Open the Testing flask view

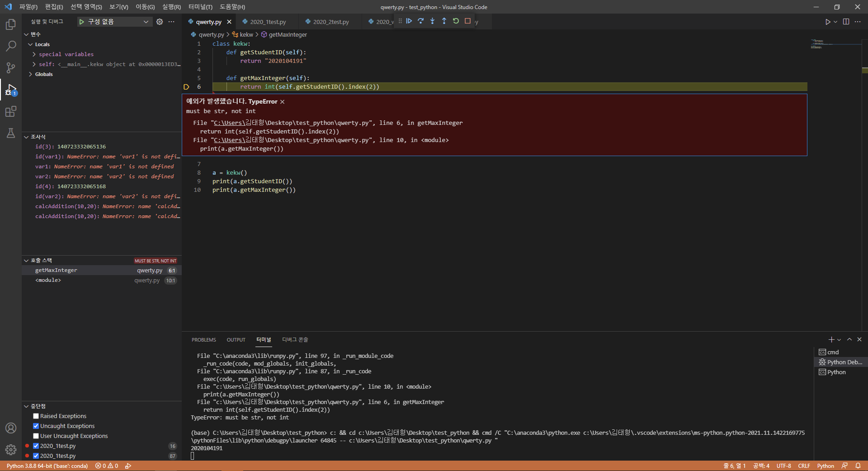pos(11,133)
